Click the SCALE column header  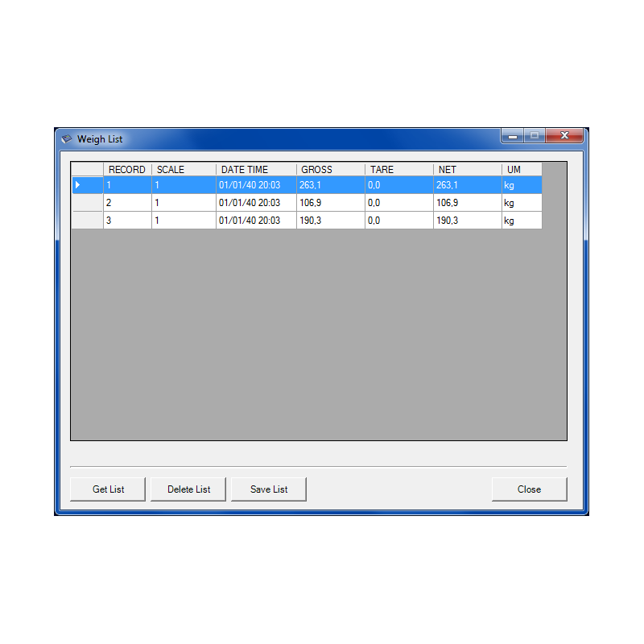click(x=184, y=170)
